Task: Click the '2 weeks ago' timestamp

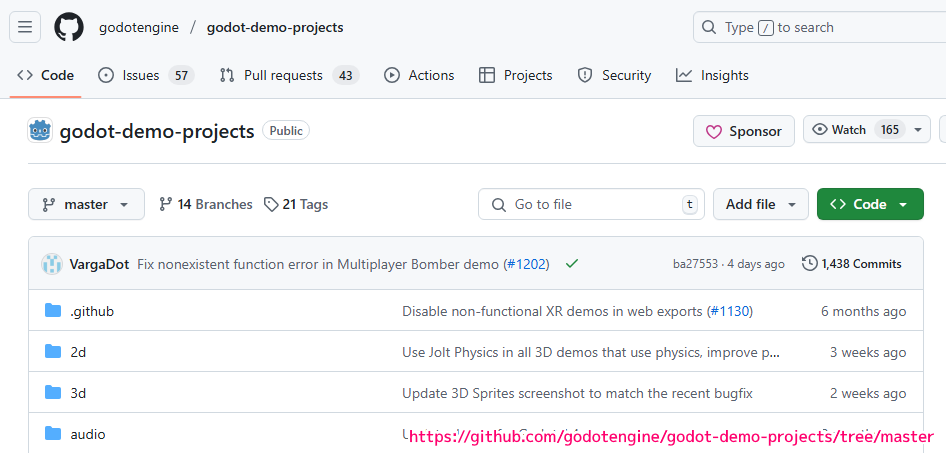Action: tap(868, 394)
